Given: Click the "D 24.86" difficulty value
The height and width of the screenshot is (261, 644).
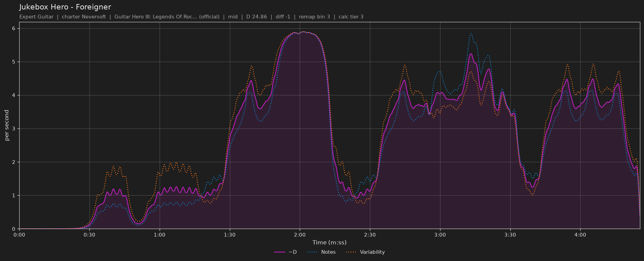Looking at the screenshot, I should [257, 17].
